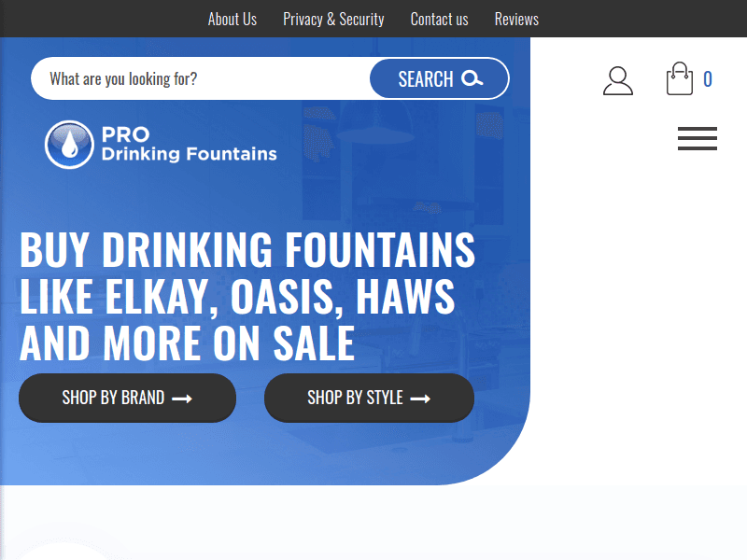Click the magnifying glass search icon
Screen dimensions: 747x560
pyautogui.click(x=472, y=79)
